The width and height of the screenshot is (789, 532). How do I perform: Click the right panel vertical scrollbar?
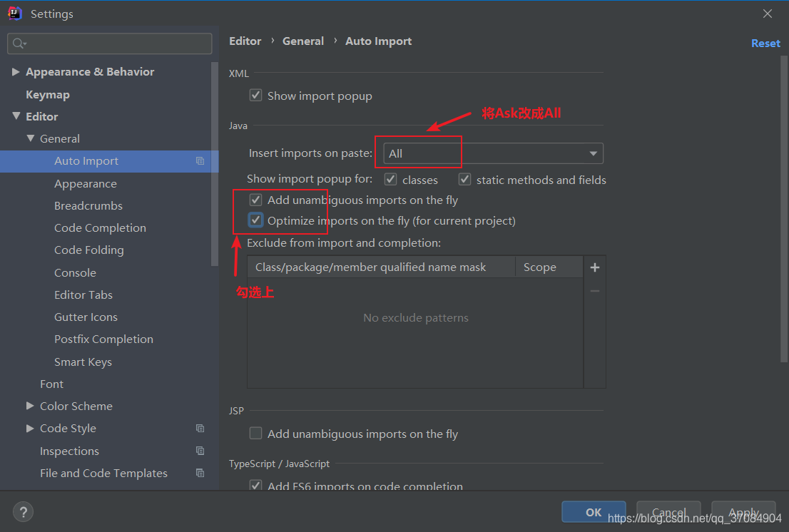pyautogui.click(x=783, y=209)
